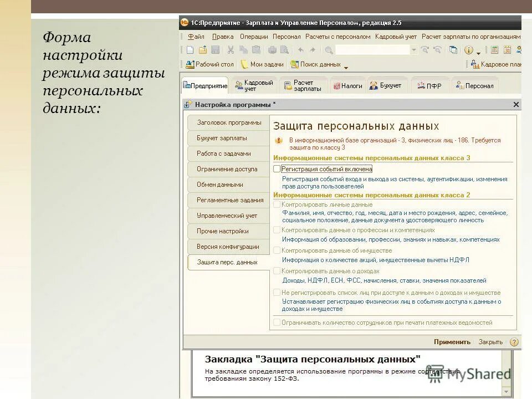Enable Регистрация событий включена checkbox
Screen dimensions: 532x399
click(277, 168)
